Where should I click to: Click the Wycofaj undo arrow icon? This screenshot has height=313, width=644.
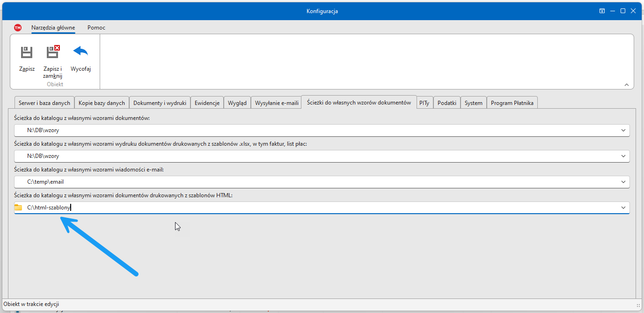click(80, 51)
